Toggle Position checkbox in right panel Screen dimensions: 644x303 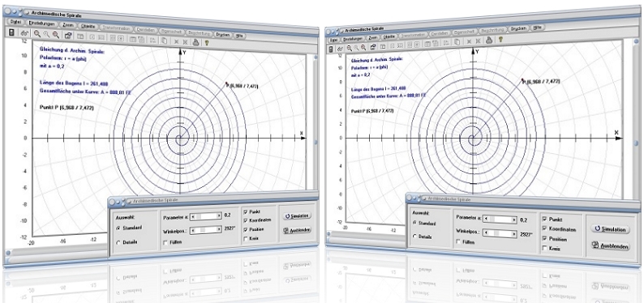coord(545,238)
